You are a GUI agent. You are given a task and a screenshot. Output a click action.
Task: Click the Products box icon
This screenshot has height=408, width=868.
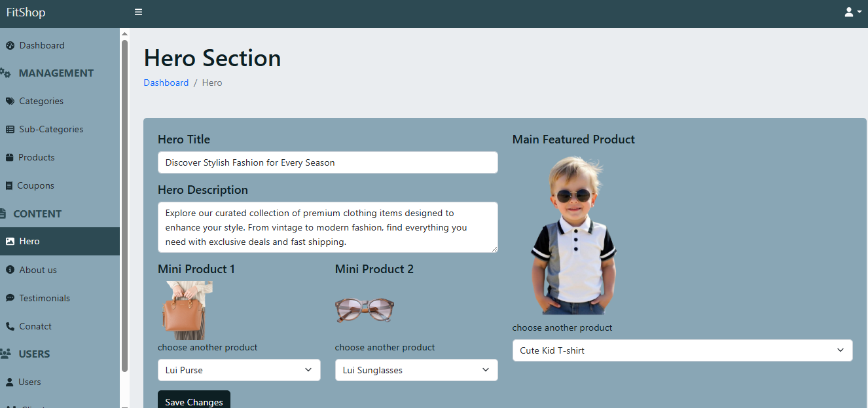tap(10, 158)
